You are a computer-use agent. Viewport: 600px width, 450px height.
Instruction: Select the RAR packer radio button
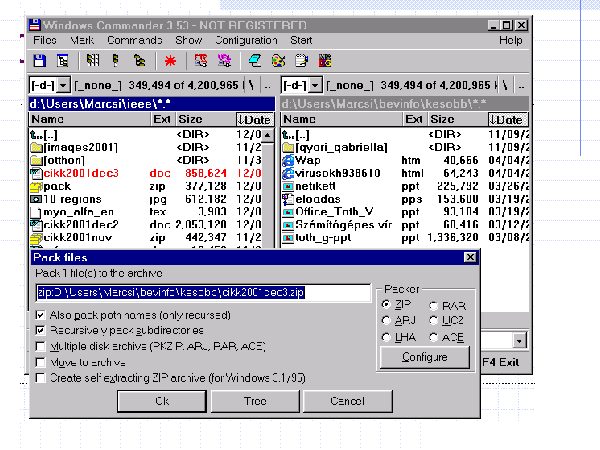click(433, 306)
